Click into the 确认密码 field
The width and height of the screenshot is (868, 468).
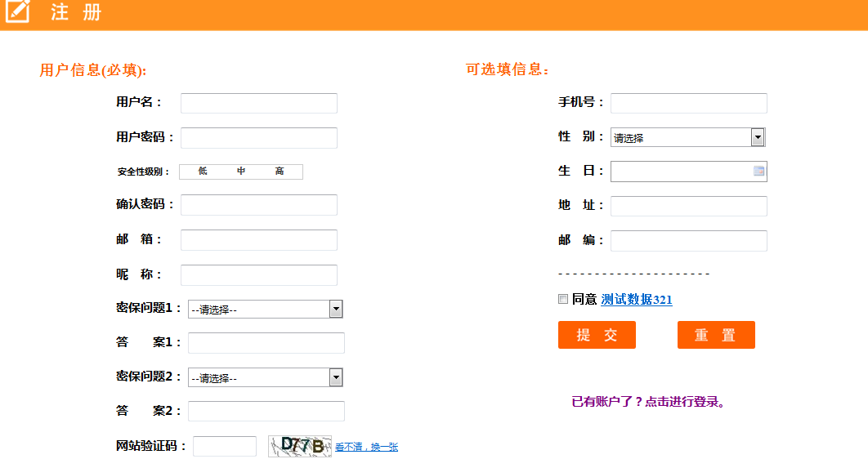(258, 205)
